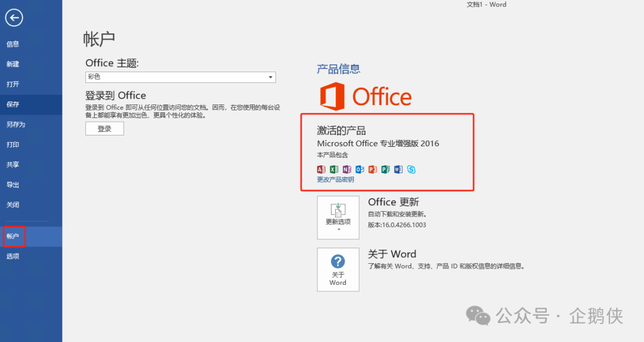Click the 文档1 - Word title
This screenshot has width=644, height=342.
point(487,5)
